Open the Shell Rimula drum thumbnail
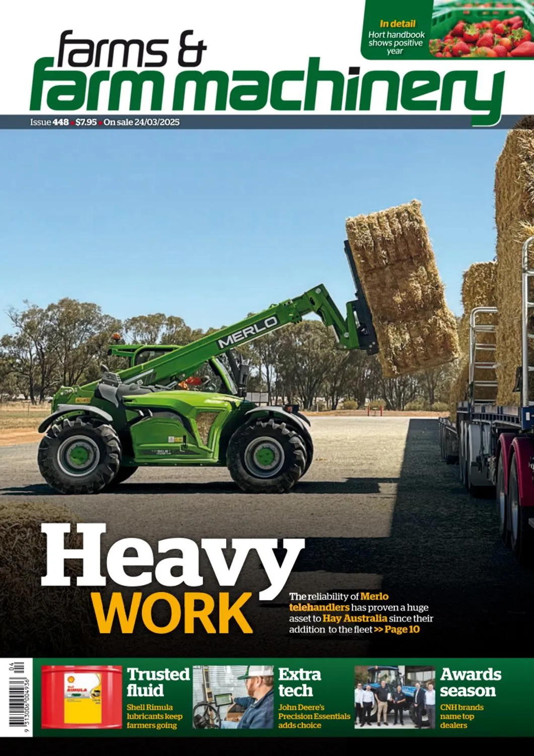This screenshot has height=756, width=534. click(x=82, y=697)
